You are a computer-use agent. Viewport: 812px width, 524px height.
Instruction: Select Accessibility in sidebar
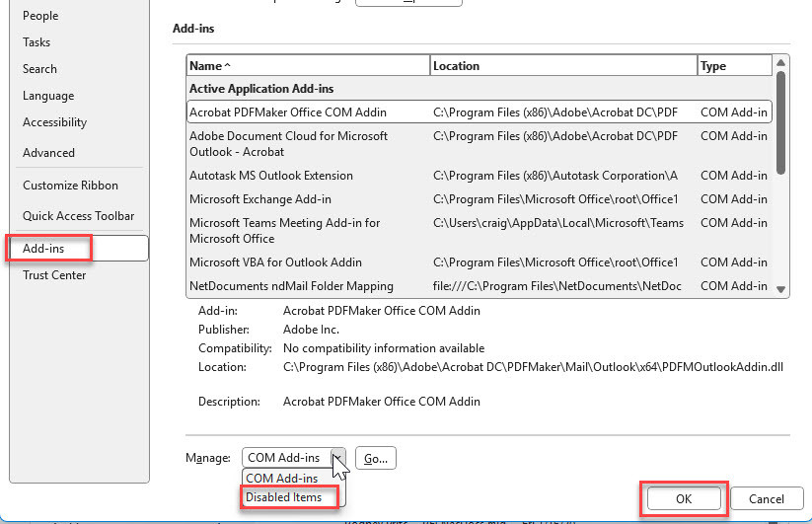click(54, 122)
